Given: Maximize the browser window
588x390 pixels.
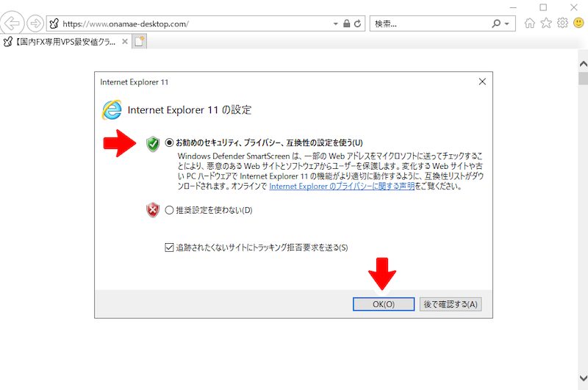Looking at the screenshot, I should click(x=543, y=7).
